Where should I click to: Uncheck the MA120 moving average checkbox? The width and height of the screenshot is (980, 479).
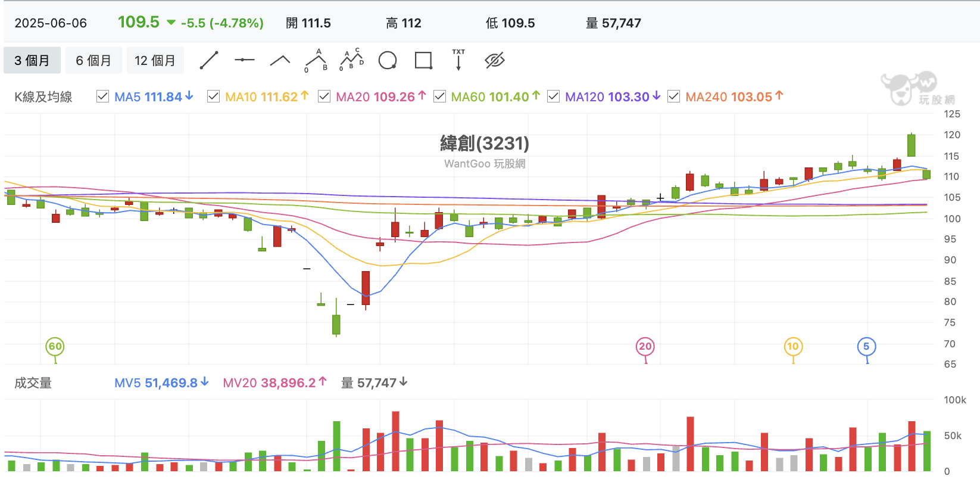[x=553, y=97]
